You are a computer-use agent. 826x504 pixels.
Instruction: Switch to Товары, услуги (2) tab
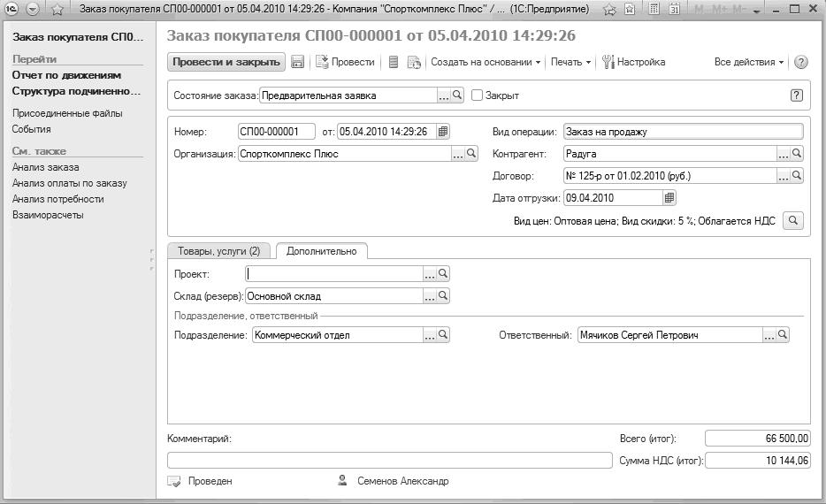pos(218,251)
